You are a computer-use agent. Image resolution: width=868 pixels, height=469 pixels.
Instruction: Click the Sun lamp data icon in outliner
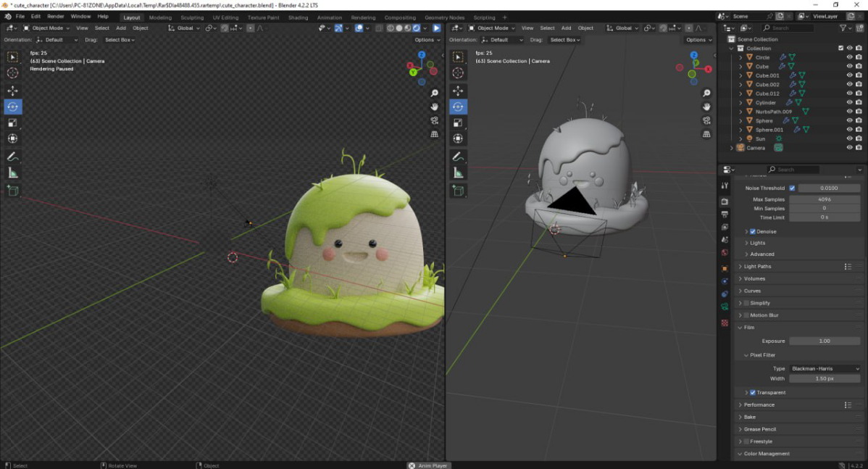point(779,138)
